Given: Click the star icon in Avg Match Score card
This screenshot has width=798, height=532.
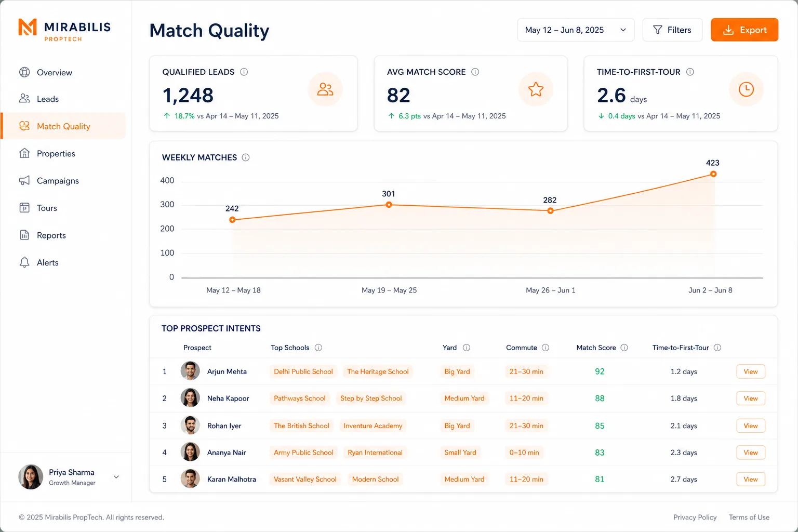Looking at the screenshot, I should pos(536,89).
